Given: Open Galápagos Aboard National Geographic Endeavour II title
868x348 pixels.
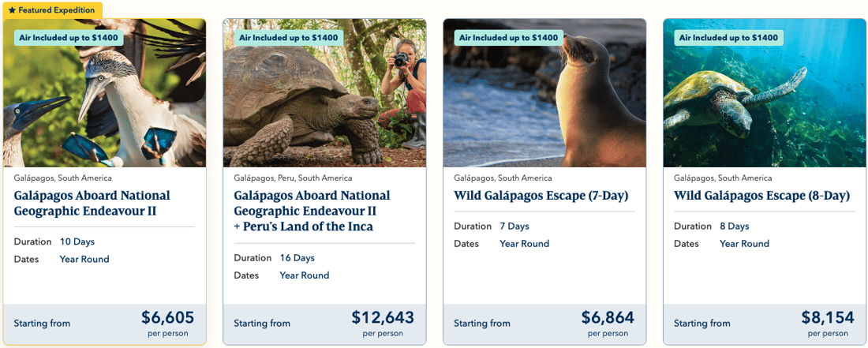Looking at the screenshot, I should tap(92, 203).
